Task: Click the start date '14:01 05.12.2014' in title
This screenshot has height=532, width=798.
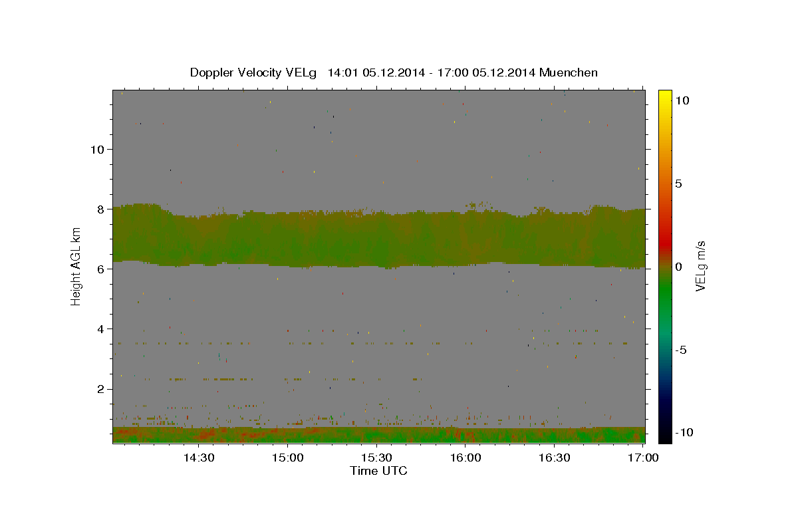Action: [x=374, y=72]
